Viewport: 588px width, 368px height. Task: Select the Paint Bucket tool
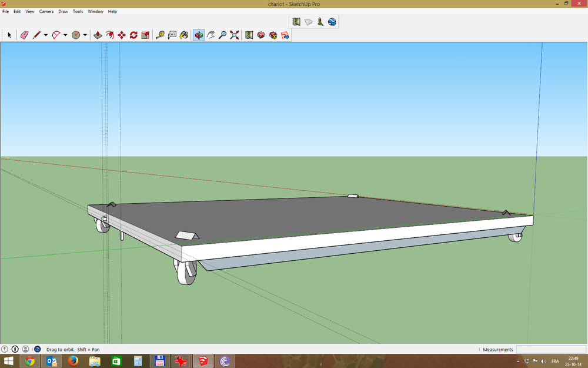click(x=184, y=35)
